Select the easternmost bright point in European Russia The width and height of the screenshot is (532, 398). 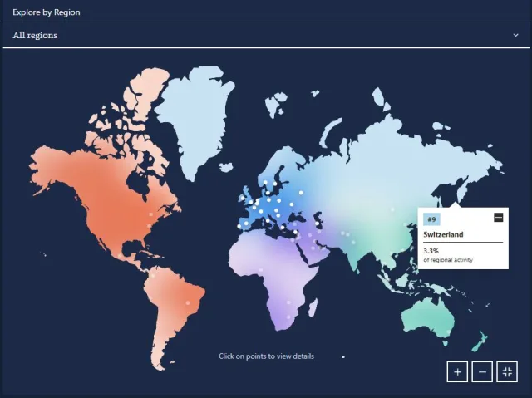301,193
